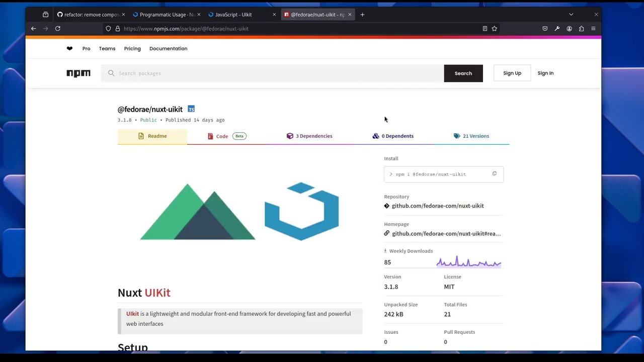The width and height of the screenshot is (644, 362).
Task: Copy the npm install command
Action: [494, 174]
